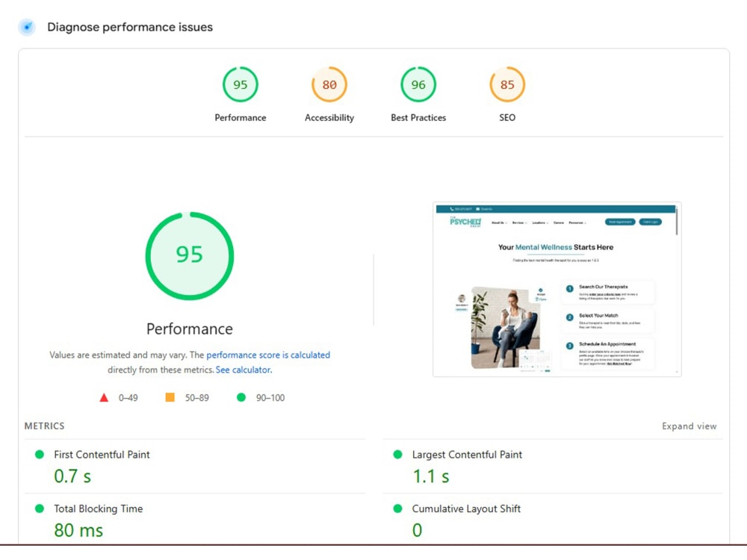Click the orange square 50–89 legend icon

click(170, 397)
